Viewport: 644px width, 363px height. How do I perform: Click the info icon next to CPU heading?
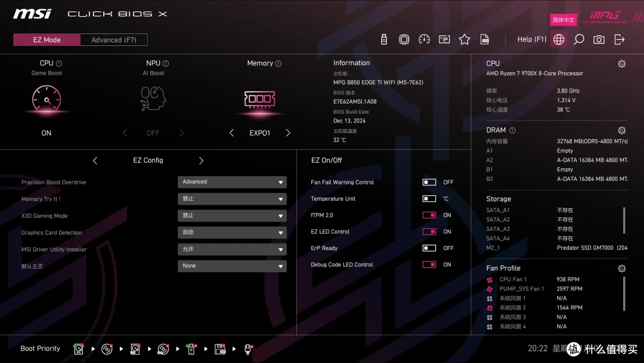[x=59, y=63]
